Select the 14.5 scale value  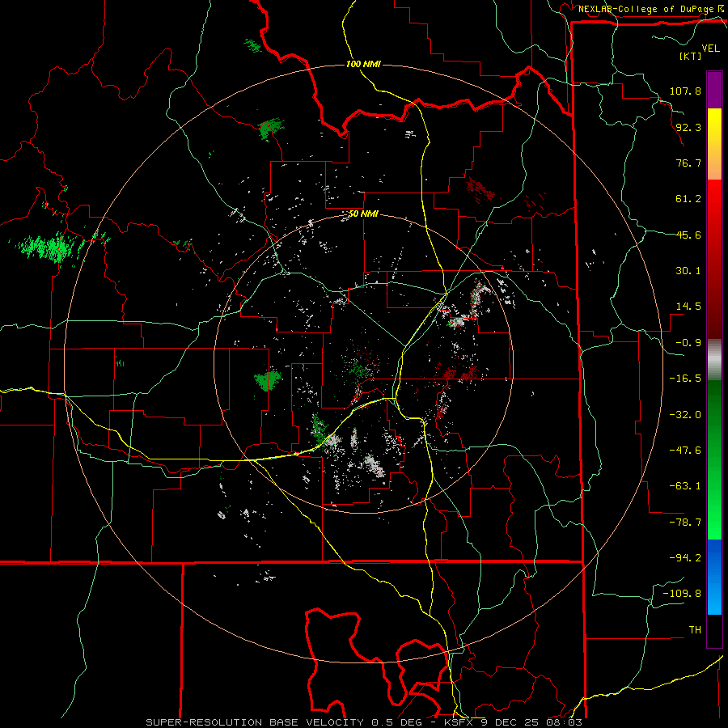click(x=688, y=307)
